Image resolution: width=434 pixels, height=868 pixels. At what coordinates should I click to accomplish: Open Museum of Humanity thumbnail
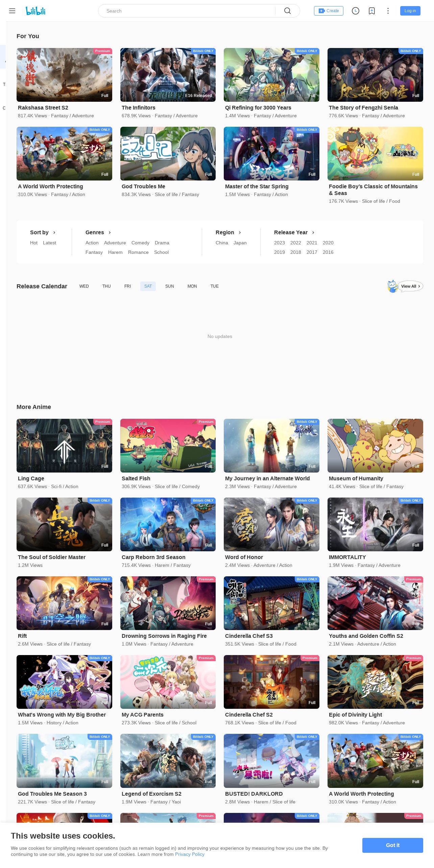tap(375, 445)
